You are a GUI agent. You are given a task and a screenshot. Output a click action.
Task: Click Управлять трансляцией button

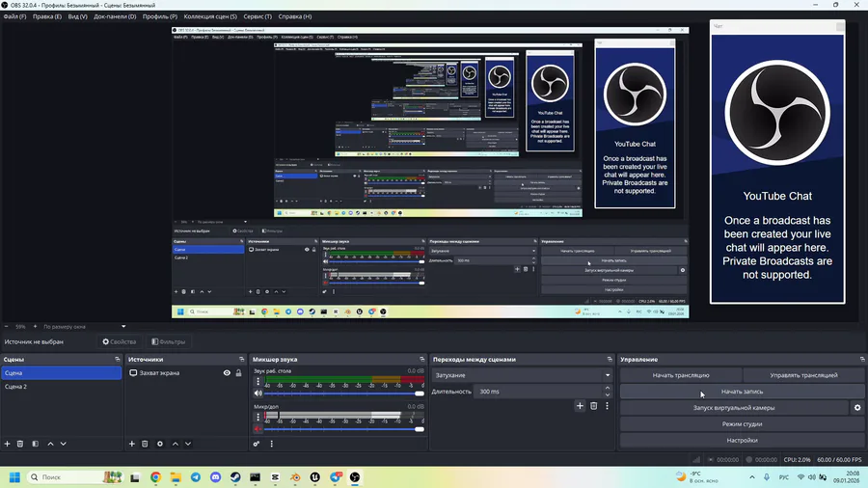(803, 375)
